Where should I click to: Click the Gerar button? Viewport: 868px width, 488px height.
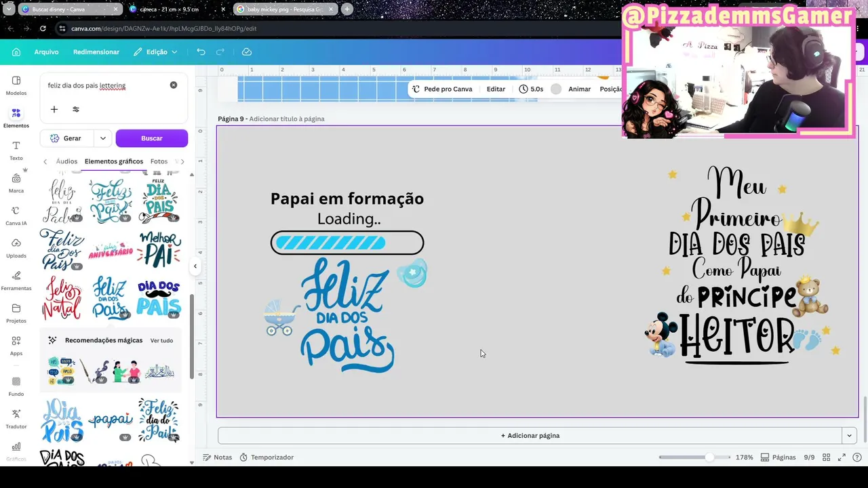tap(66, 138)
